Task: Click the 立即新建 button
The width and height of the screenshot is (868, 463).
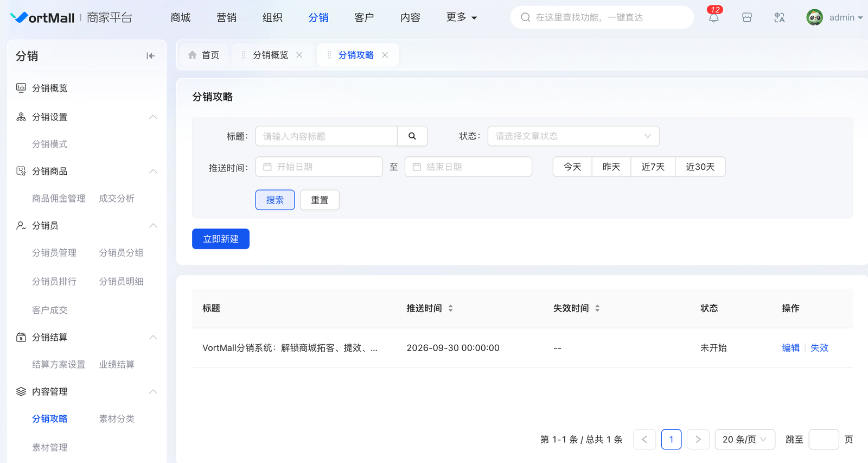Action: [221, 239]
